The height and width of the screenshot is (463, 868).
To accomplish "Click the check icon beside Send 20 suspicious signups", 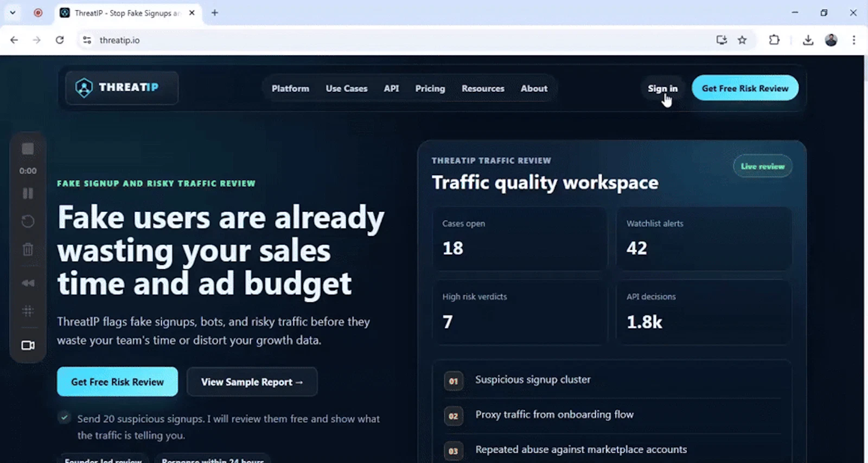I will click(65, 417).
